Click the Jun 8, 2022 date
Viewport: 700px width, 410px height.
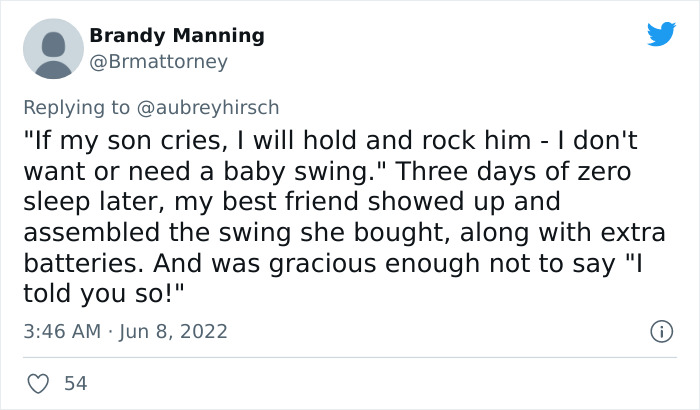[x=174, y=330]
